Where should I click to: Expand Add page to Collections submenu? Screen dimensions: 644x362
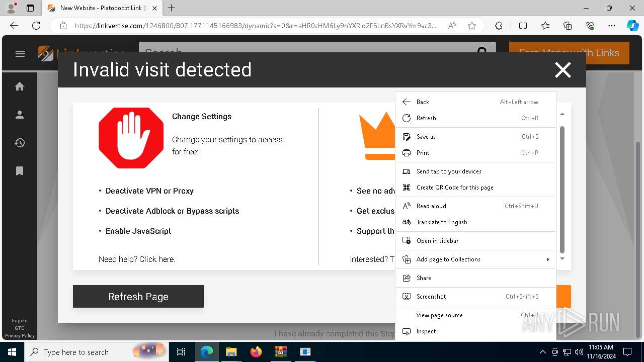coord(475,259)
